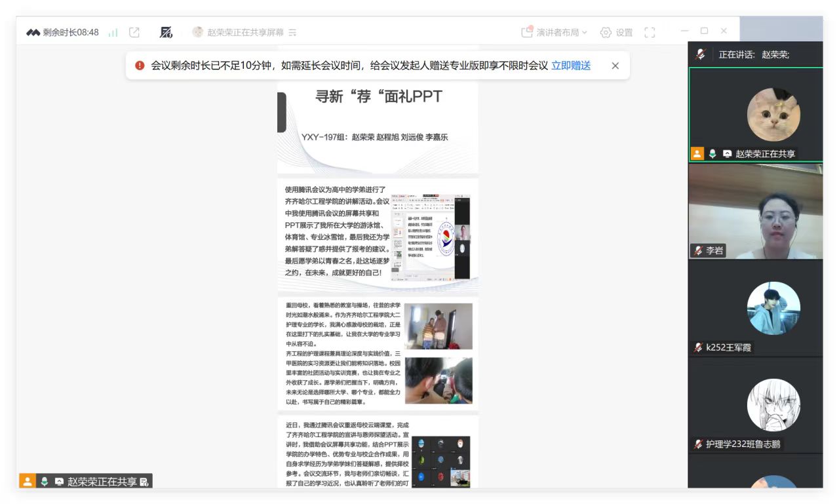Click the Tencent Meeting logo at top left
Screen dimensions: 839x504
tap(33, 32)
